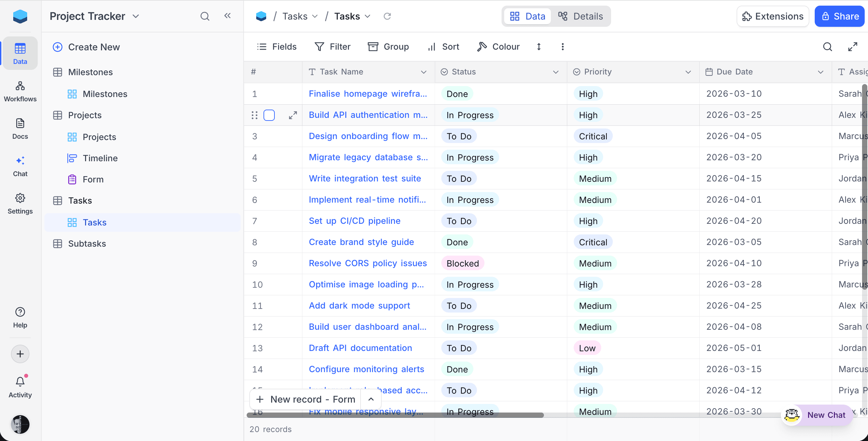Click the reload icon beside Tasks breadcrumb
The height and width of the screenshot is (441, 868).
[387, 16]
